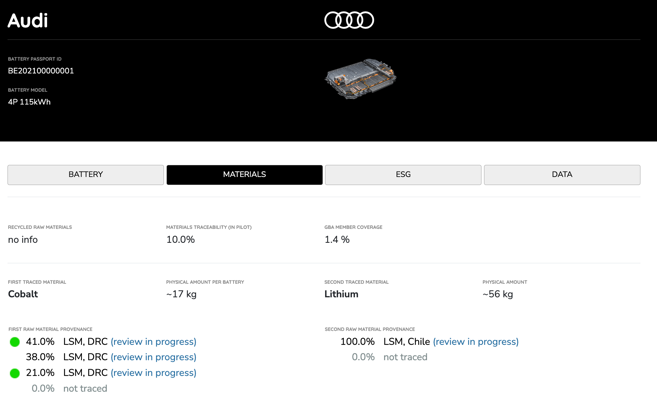The height and width of the screenshot is (411, 657).
Task: Click the recycled raw materials 'no info' value
Action: (x=23, y=240)
